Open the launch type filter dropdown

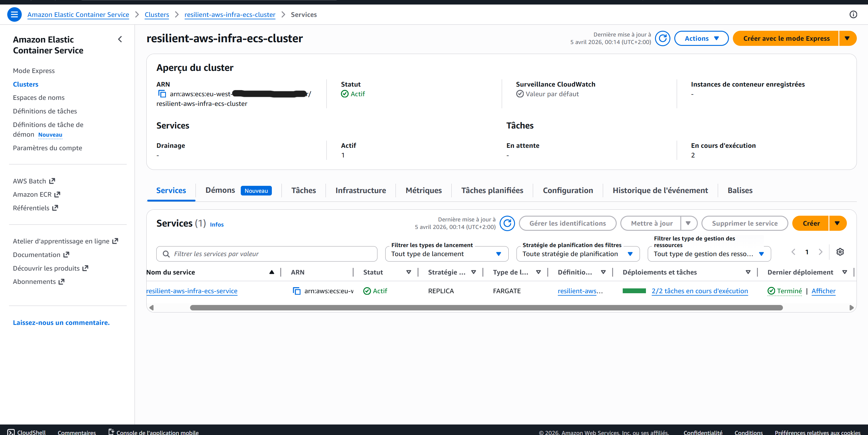pyautogui.click(x=446, y=254)
